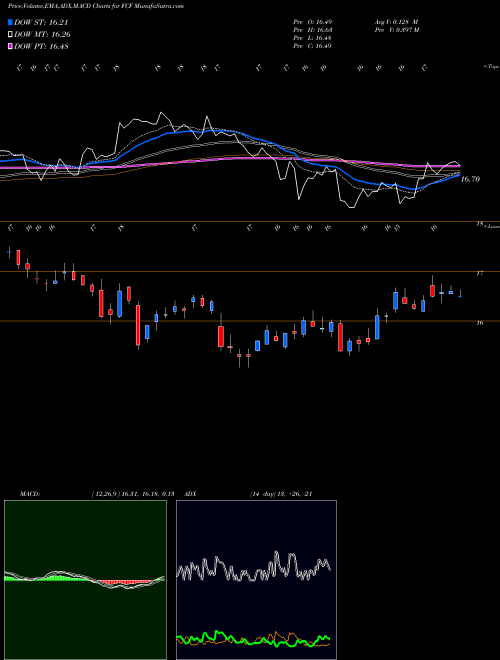Click the 'MACD:' panel heading
This screenshot has width=500, height=660.
[30, 494]
